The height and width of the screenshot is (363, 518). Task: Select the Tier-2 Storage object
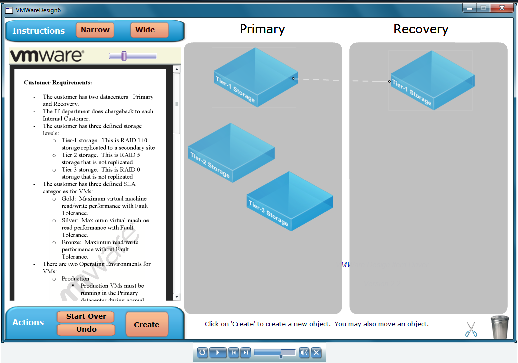click(x=231, y=153)
